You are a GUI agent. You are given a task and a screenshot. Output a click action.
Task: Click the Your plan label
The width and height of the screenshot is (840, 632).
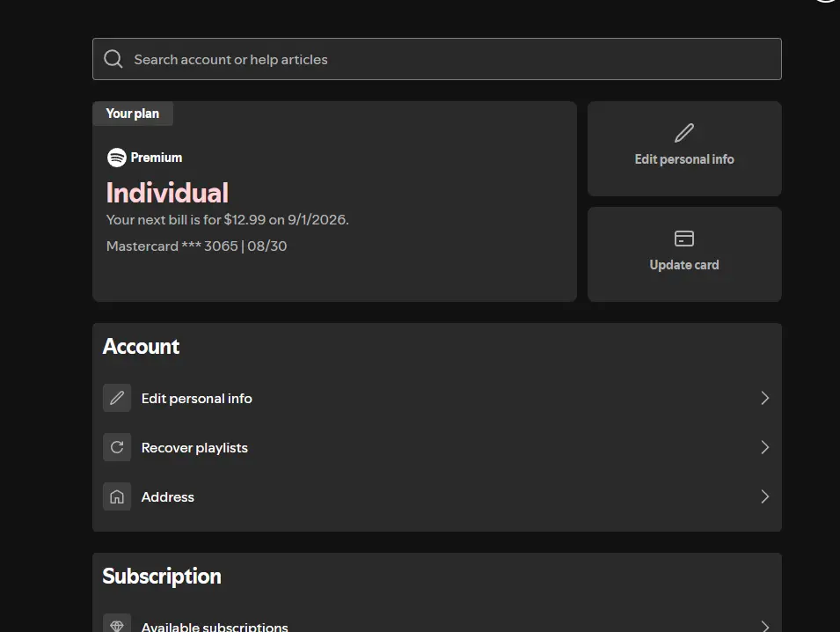[132, 114]
